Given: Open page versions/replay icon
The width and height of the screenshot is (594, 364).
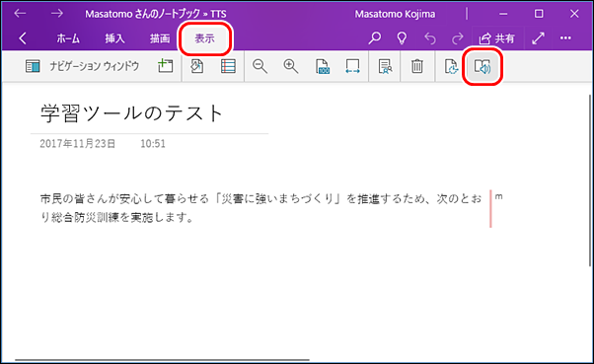Looking at the screenshot, I should (451, 66).
